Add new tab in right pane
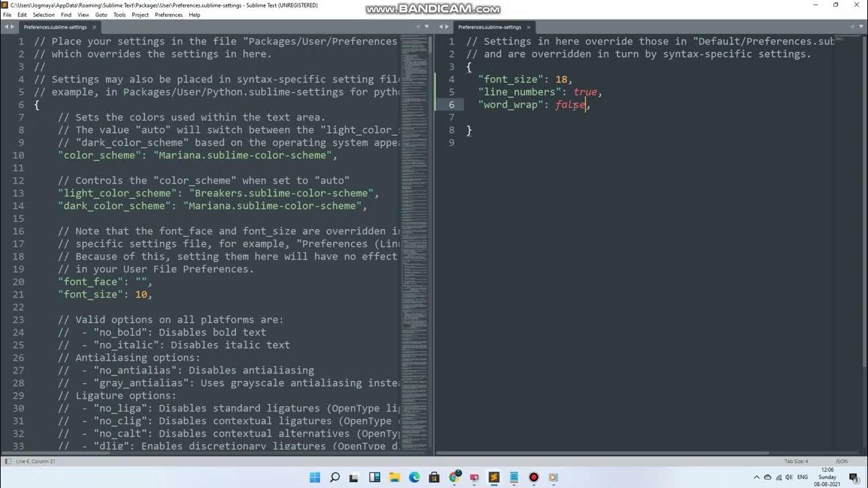This screenshot has height=488, width=868. tap(853, 27)
